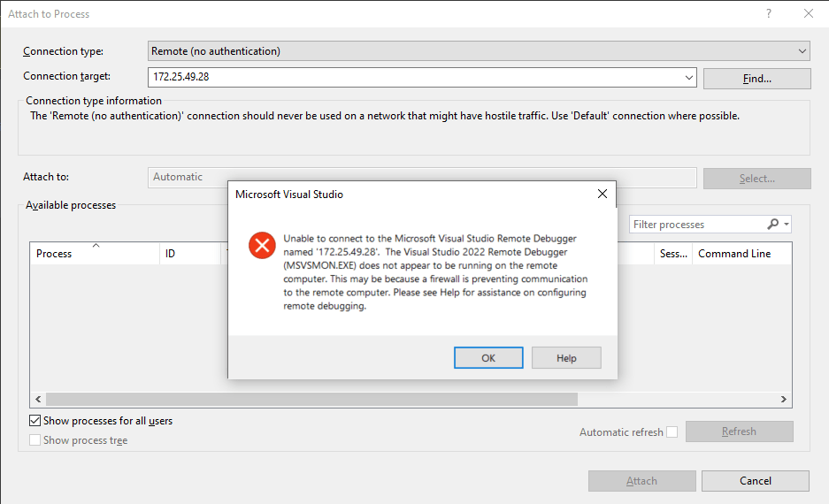Image resolution: width=829 pixels, height=504 pixels.
Task: Close the Microsoft Visual Studio error dialog
Action: pos(602,194)
